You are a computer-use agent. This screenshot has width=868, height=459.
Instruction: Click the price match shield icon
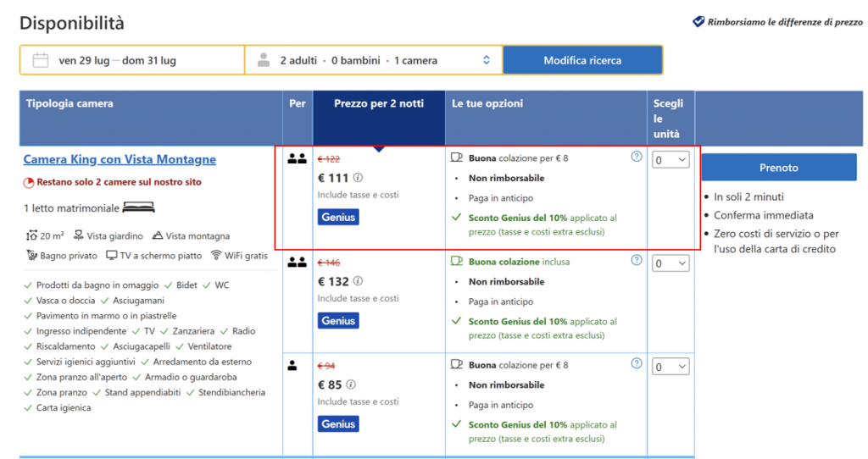coord(698,22)
